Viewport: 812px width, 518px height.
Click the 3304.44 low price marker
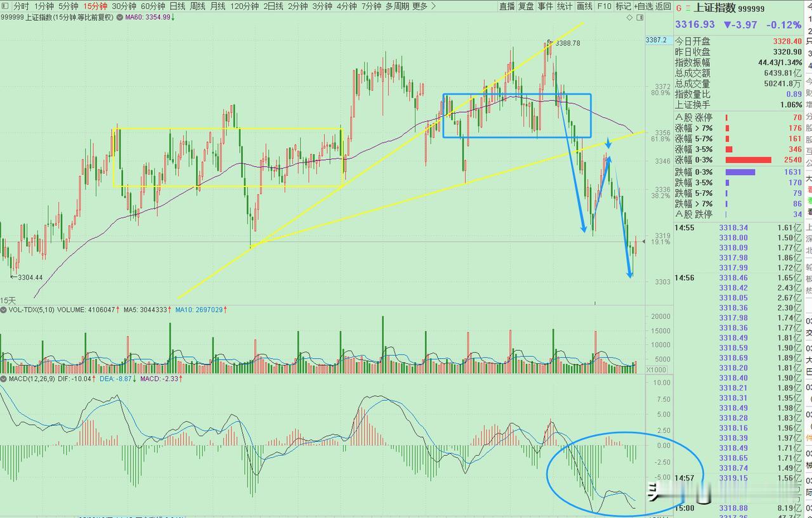[x=29, y=277]
